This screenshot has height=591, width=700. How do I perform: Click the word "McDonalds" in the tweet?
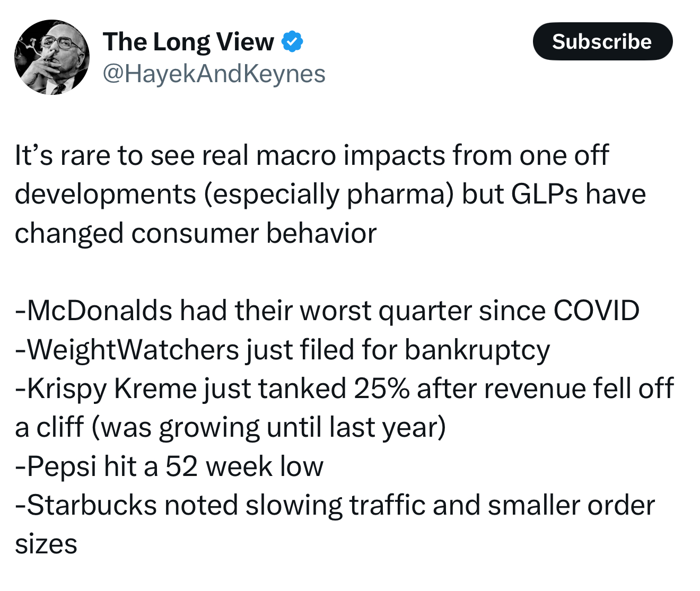tap(100, 311)
